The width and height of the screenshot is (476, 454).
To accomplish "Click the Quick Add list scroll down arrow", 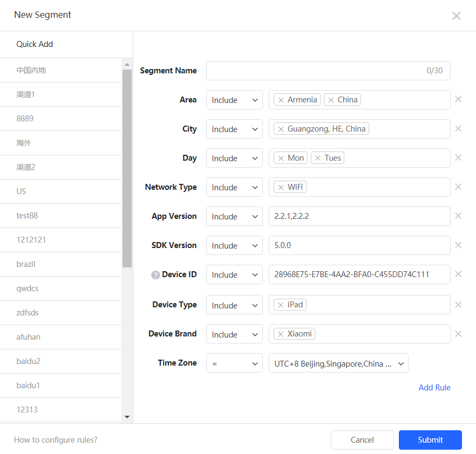I will pos(127,417).
